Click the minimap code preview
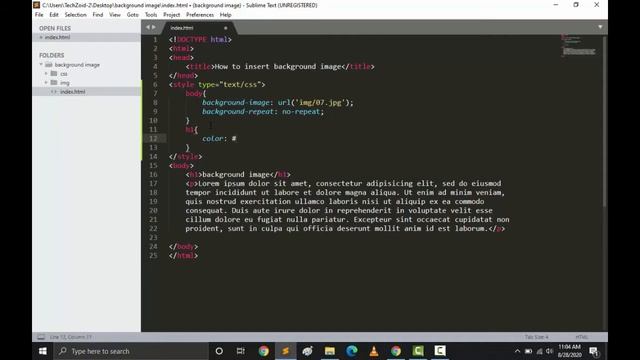The width and height of the screenshot is (640, 360). point(578,46)
